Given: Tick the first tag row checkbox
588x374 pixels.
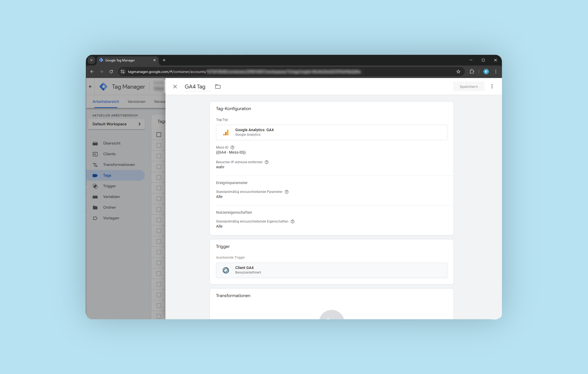Looking at the screenshot, I should pyautogui.click(x=159, y=145).
